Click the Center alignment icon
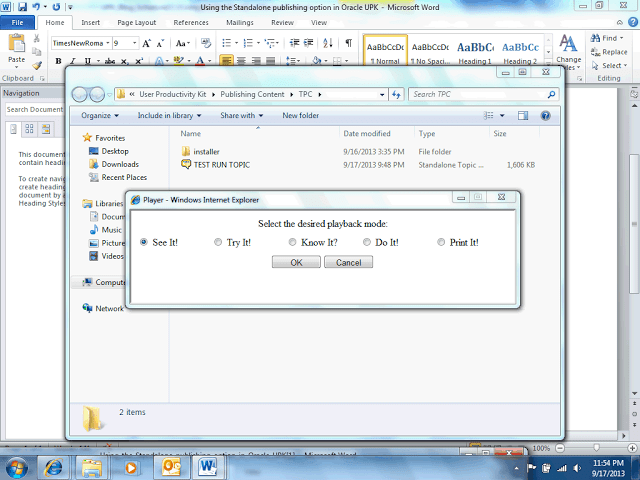This screenshot has height=480, width=640. (x=242, y=61)
